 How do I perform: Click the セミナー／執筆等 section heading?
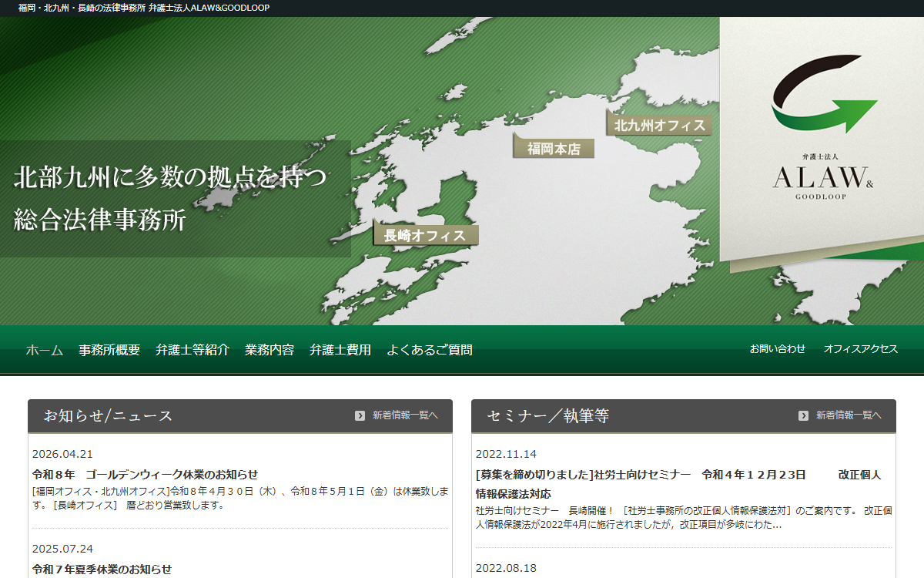547,416
